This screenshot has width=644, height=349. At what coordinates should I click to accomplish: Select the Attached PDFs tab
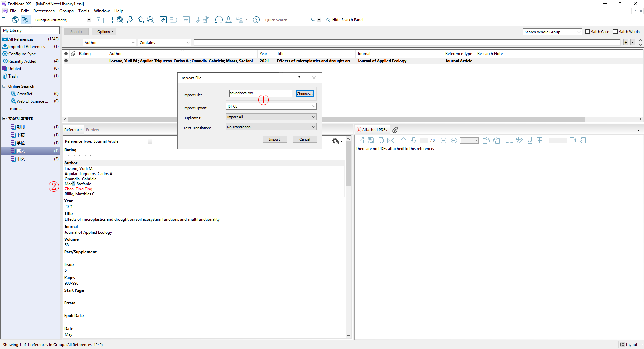coord(372,130)
